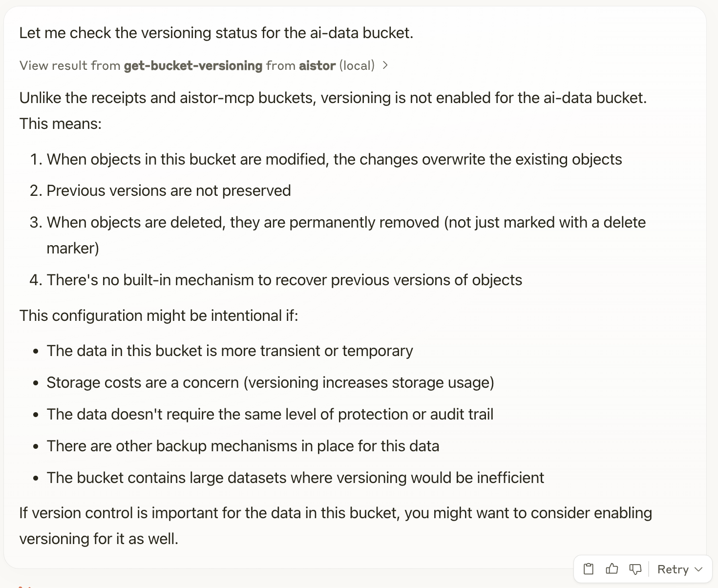Click the bullet mentioning protection or audit trail

(270, 414)
